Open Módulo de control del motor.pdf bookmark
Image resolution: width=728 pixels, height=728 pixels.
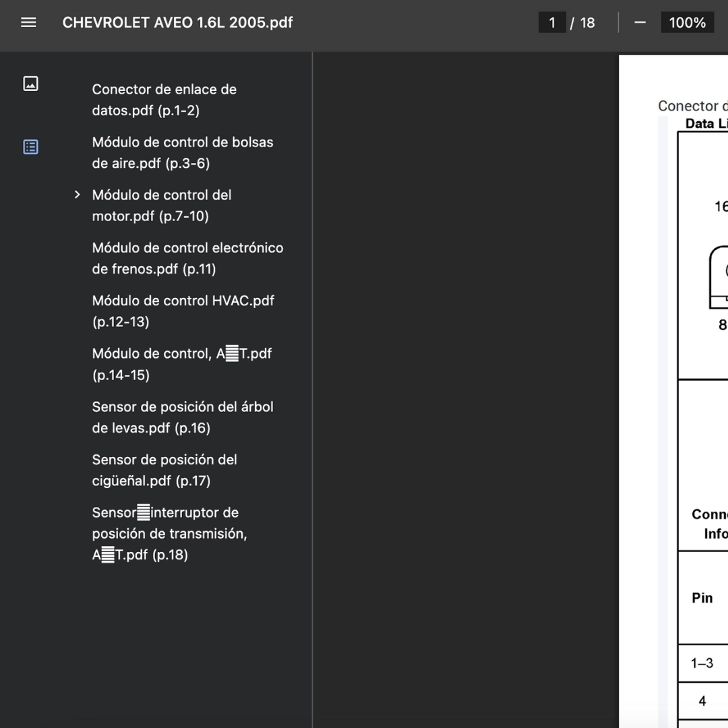(162, 206)
